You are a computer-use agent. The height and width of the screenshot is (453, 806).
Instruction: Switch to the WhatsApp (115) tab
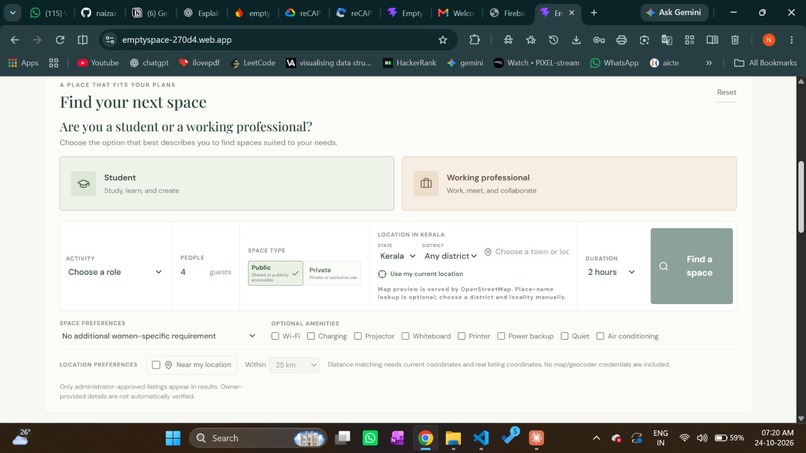click(x=48, y=13)
